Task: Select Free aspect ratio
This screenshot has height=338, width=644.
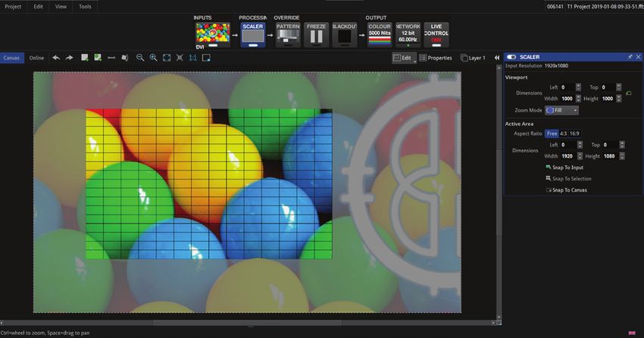Action: [x=552, y=133]
